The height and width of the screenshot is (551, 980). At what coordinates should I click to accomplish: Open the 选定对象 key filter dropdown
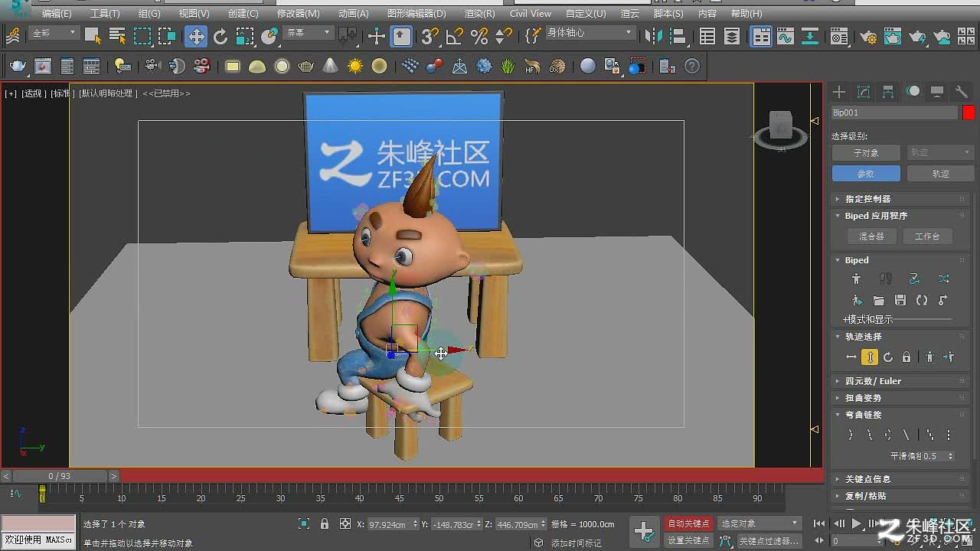[x=759, y=523]
